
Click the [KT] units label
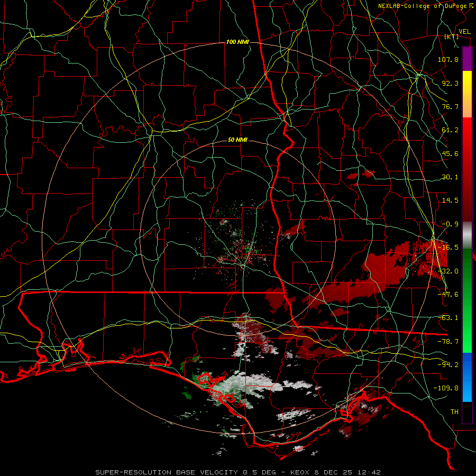(452, 36)
